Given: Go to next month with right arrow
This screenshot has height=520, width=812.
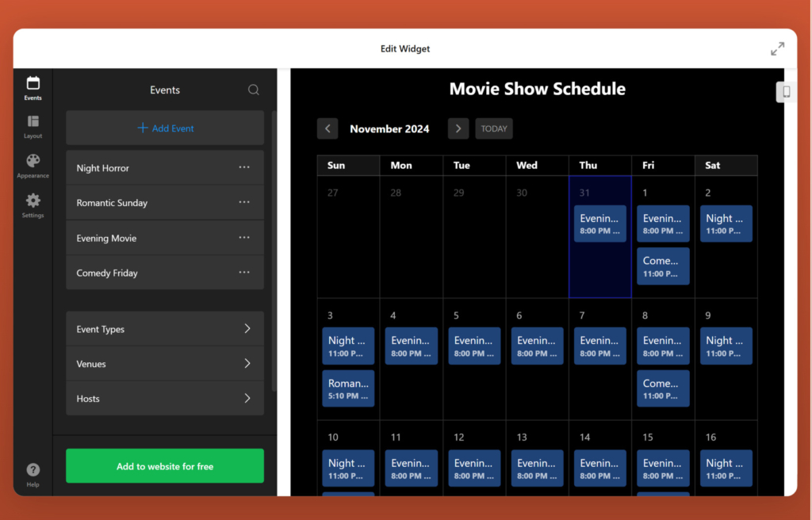Looking at the screenshot, I should (458, 128).
